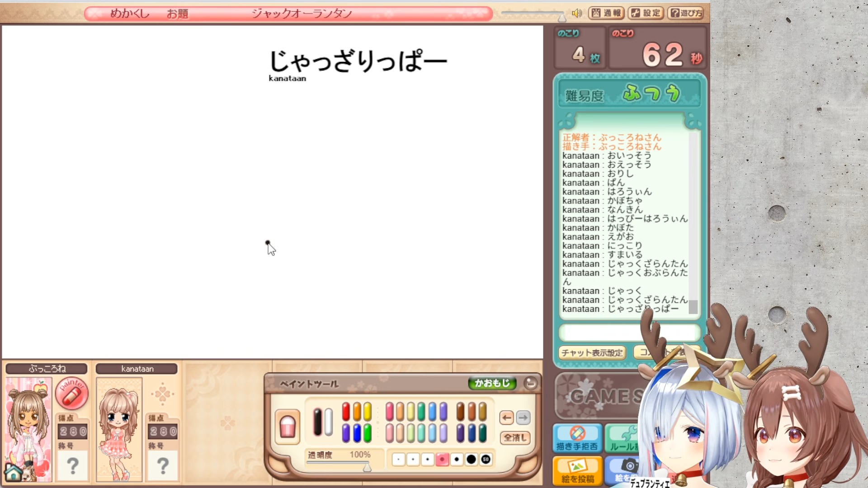Select the smallest brush size dot

point(398,460)
